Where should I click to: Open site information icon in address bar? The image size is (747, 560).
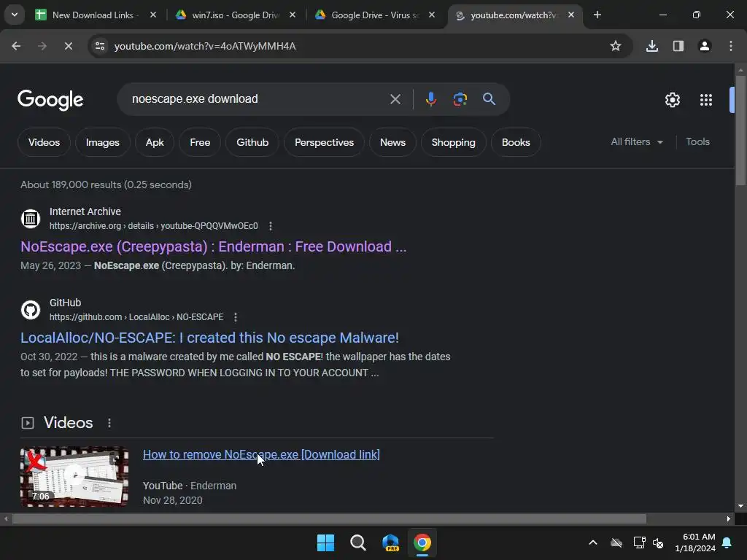(100, 46)
